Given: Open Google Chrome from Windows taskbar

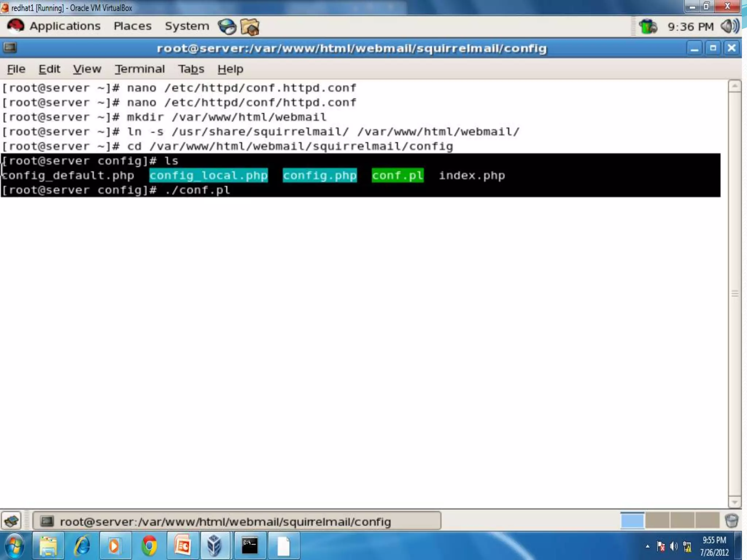Looking at the screenshot, I should [149, 546].
